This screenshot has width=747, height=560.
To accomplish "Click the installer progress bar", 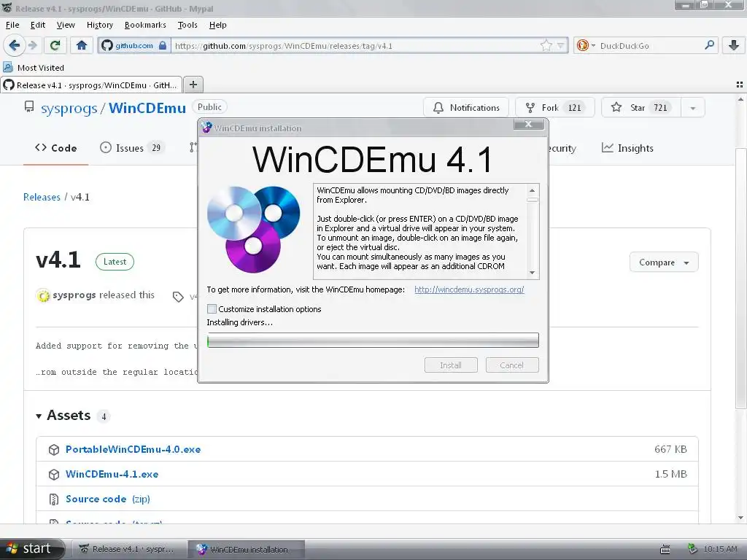I will (373, 340).
